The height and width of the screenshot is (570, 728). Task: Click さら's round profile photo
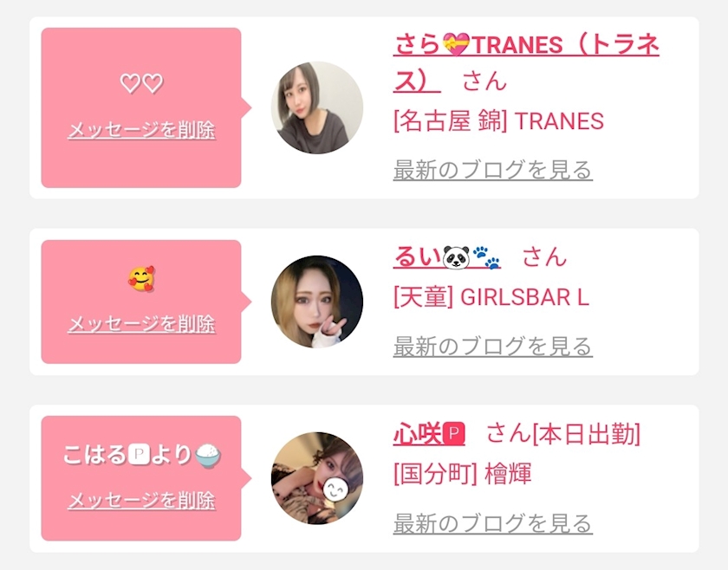click(x=317, y=107)
